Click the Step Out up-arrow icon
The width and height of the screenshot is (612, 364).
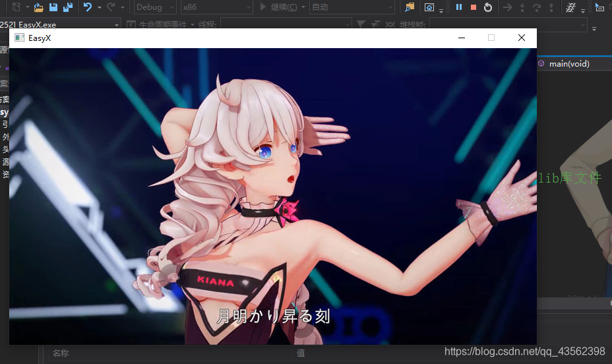551,7
